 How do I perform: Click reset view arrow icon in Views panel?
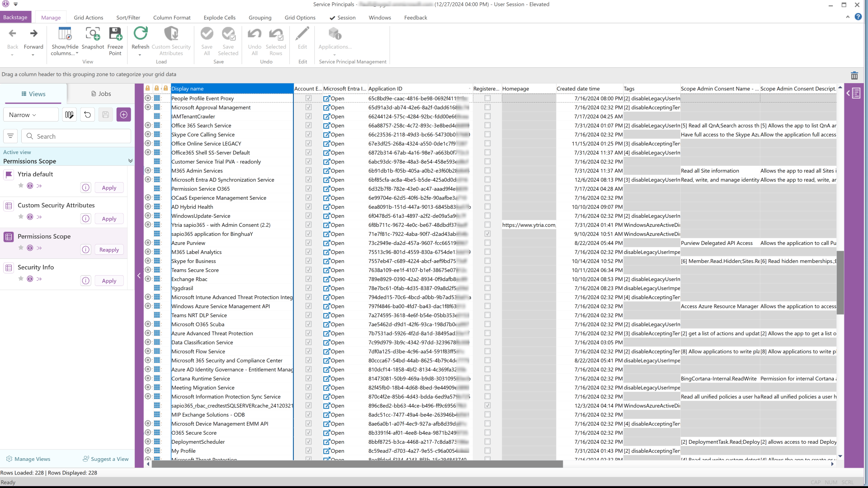click(87, 115)
